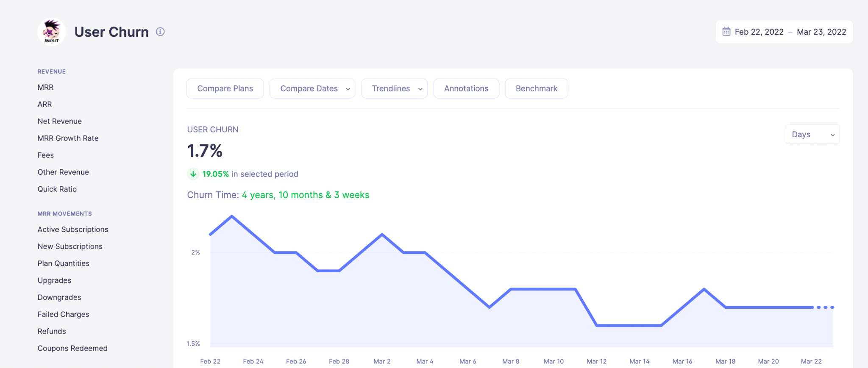This screenshot has height=368, width=868.
Task: Click the chart peak near Feb 23
Action: [232, 216]
